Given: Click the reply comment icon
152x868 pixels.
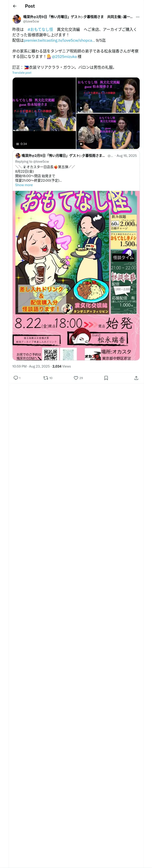Looking at the screenshot, I should 16,378.
